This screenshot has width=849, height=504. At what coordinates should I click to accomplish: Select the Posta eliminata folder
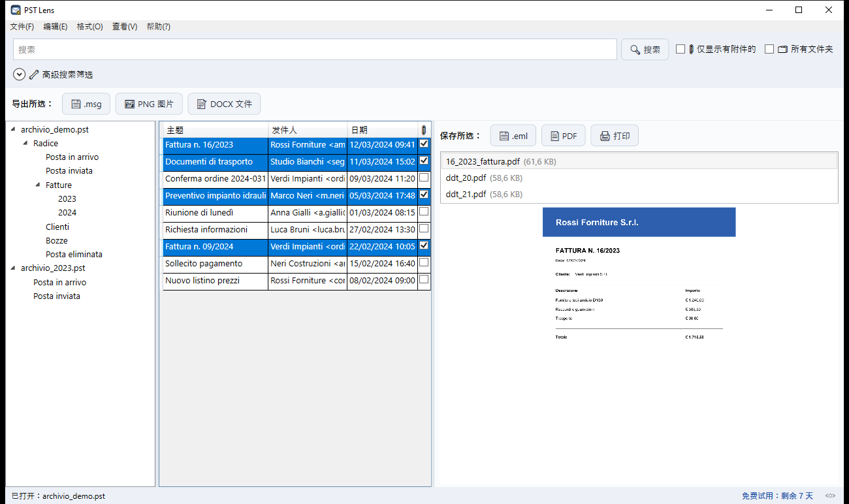(74, 255)
